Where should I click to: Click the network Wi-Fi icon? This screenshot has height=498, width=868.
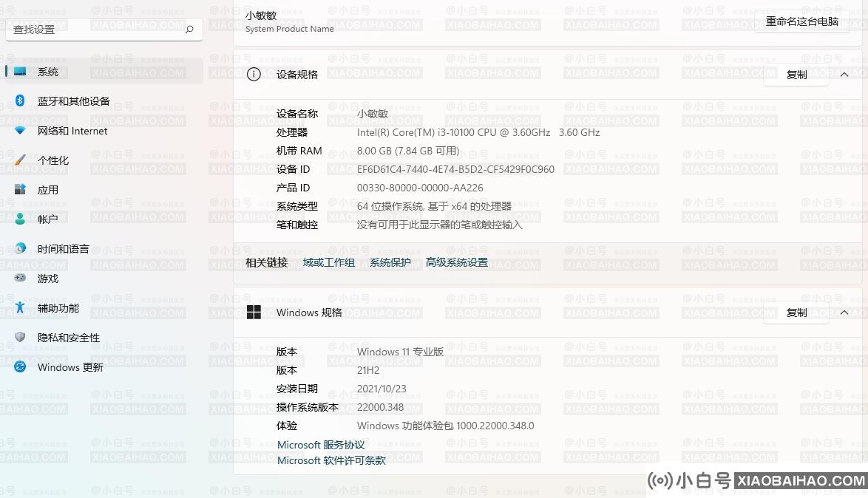[x=20, y=131]
